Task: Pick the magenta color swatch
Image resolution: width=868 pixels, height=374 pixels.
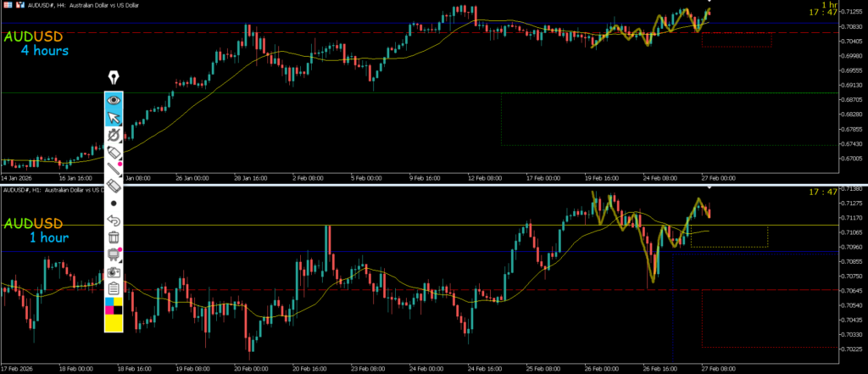Action: (108, 310)
